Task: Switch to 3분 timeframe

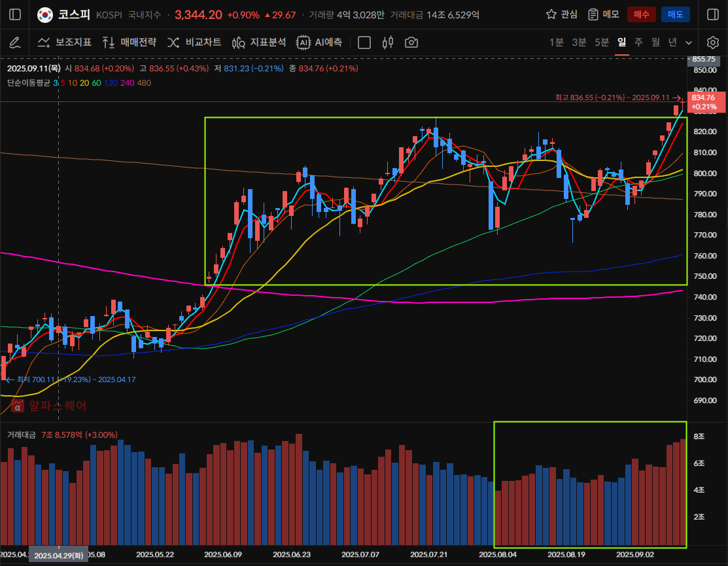Action: (x=579, y=43)
